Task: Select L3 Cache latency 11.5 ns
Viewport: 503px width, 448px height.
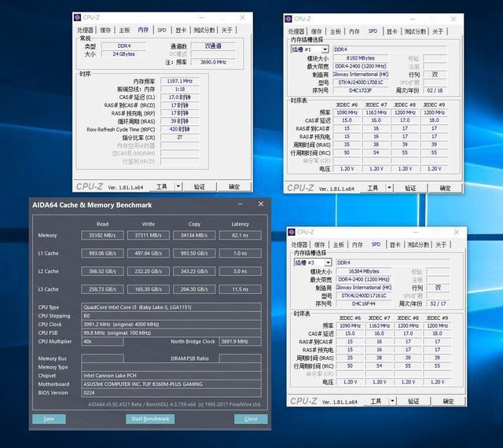Action: [240, 289]
